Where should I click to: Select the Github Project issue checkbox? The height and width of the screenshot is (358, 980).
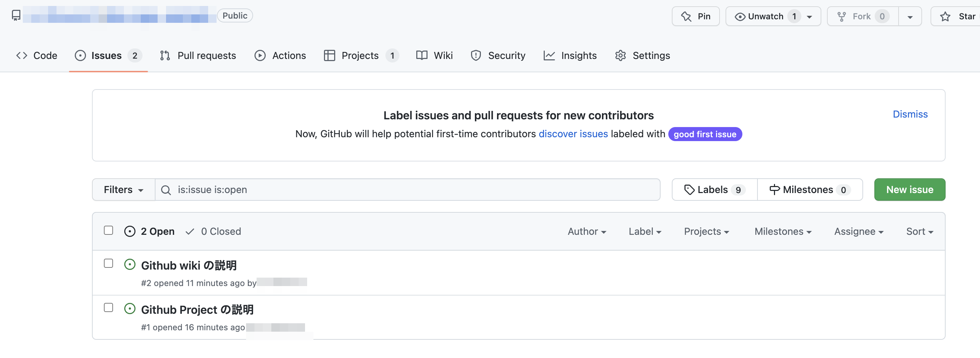click(x=108, y=307)
